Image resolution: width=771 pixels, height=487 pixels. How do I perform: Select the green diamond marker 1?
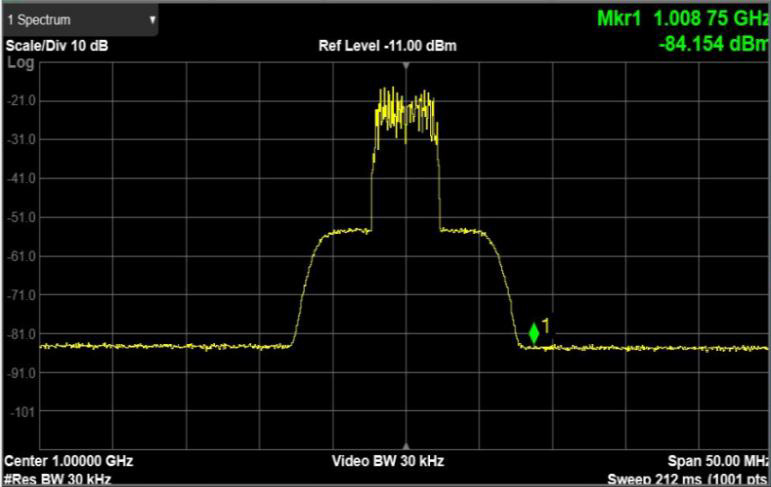tap(534, 334)
